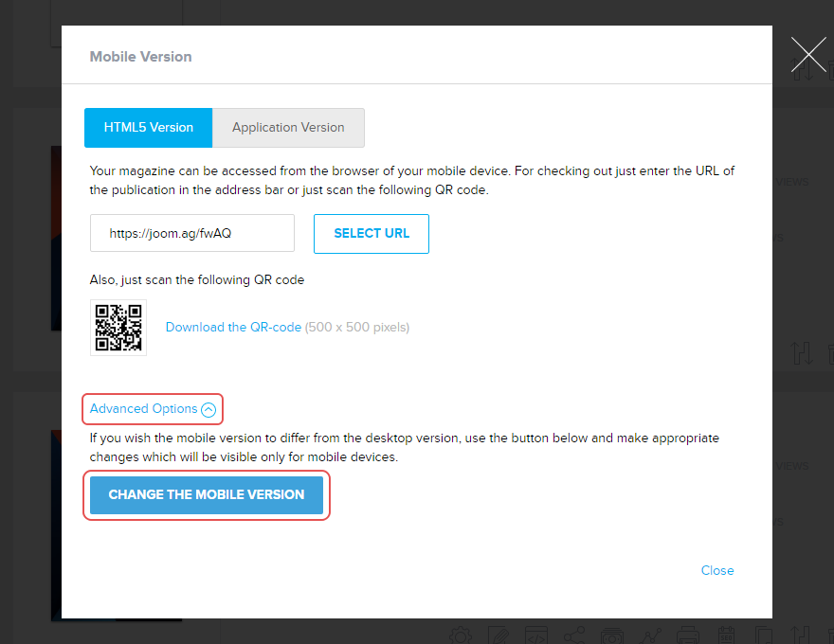Open the Download the QR-code link

tap(233, 328)
